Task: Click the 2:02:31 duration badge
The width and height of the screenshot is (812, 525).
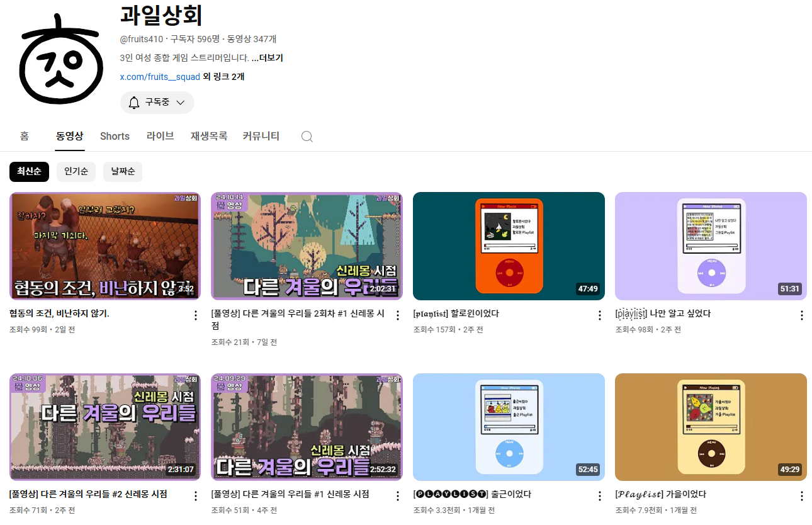Action: point(382,289)
